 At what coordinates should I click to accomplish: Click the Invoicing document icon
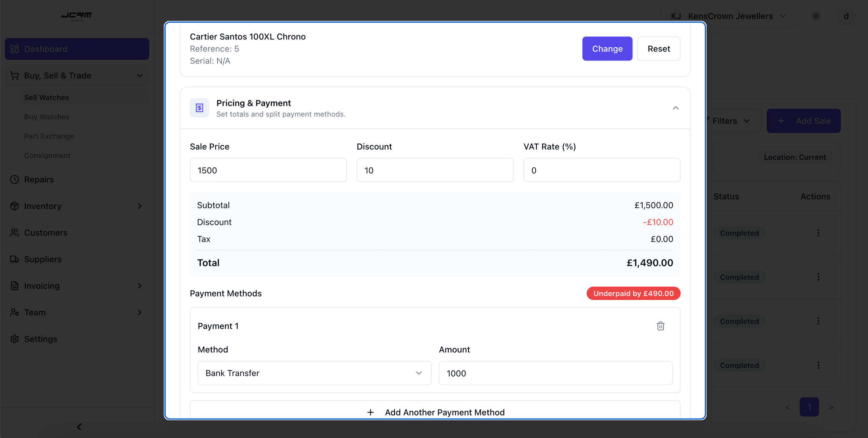pyautogui.click(x=15, y=286)
